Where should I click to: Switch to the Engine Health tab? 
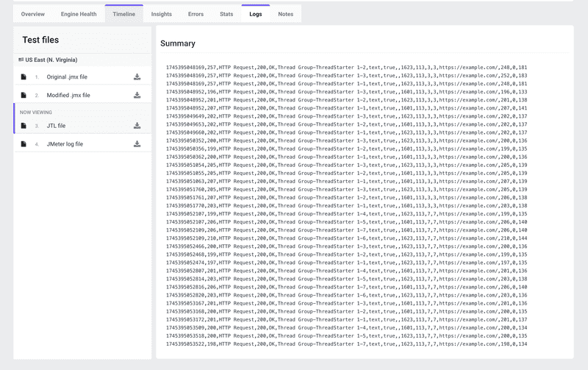[x=79, y=14]
